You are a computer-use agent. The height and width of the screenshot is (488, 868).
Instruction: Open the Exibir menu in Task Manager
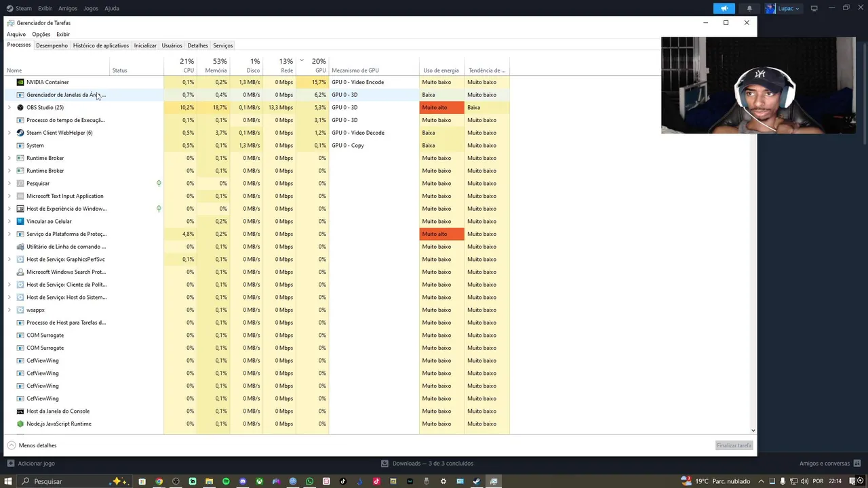63,35
